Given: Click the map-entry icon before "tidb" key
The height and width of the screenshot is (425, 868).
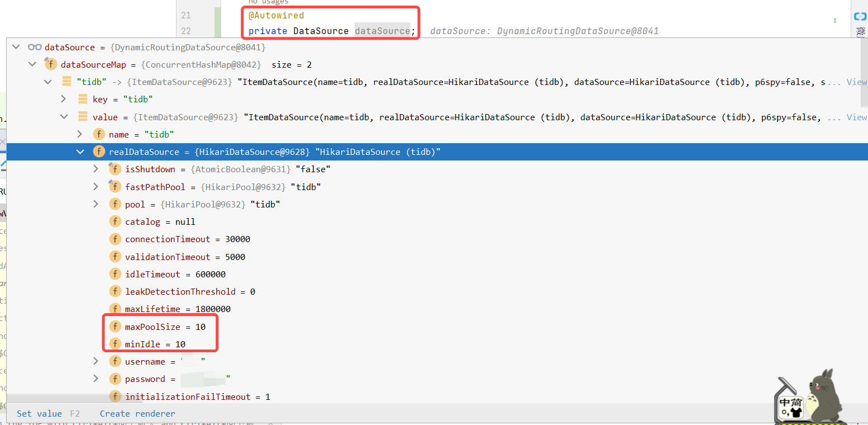Looking at the screenshot, I should (x=66, y=82).
